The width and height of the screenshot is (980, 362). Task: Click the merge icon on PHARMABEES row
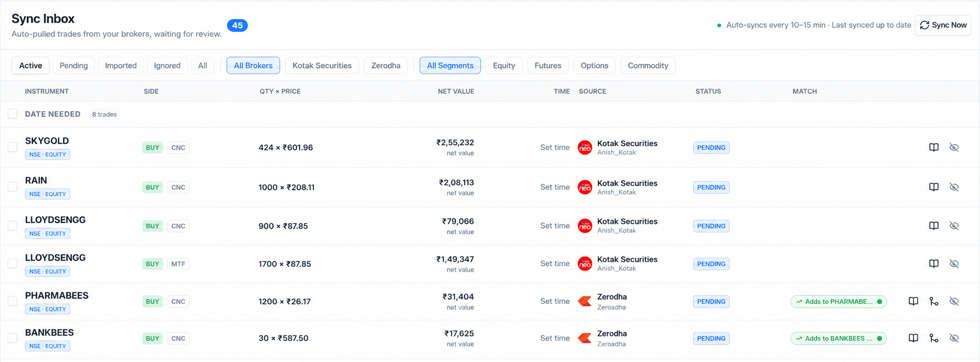[x=933, y=301]
